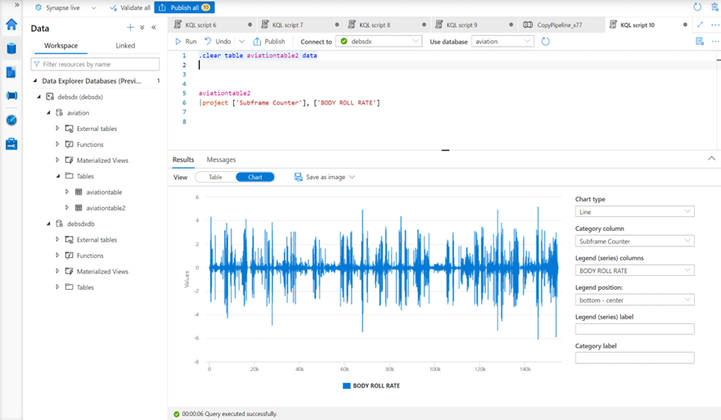Collapse the aviation database node
The image size is (721, 420).
click(48, 113)
